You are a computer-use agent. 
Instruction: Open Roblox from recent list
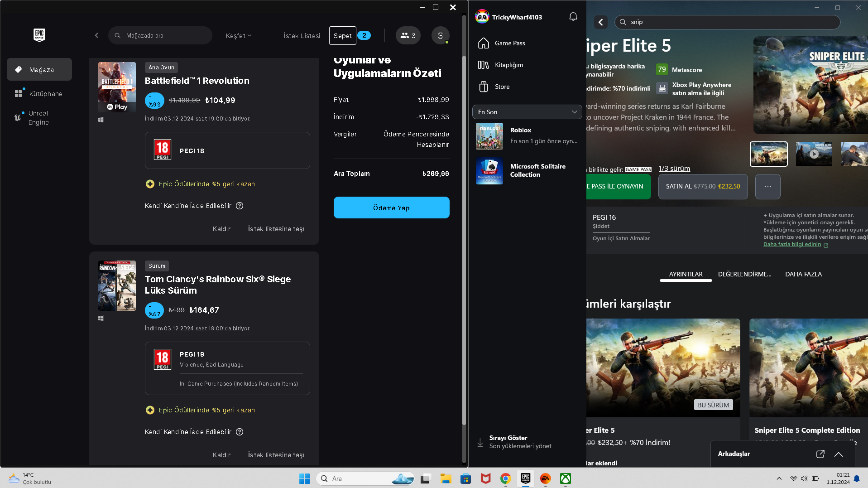[x=527, y=136]
